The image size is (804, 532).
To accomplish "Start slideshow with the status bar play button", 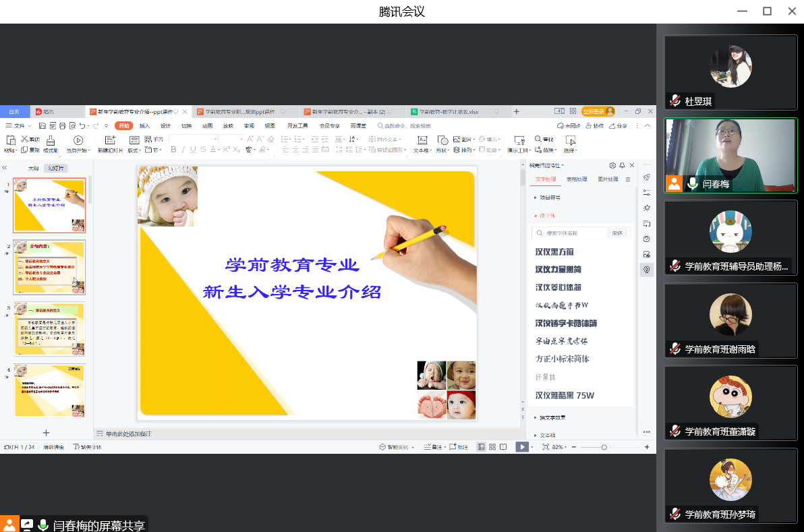I will (521, 447).
